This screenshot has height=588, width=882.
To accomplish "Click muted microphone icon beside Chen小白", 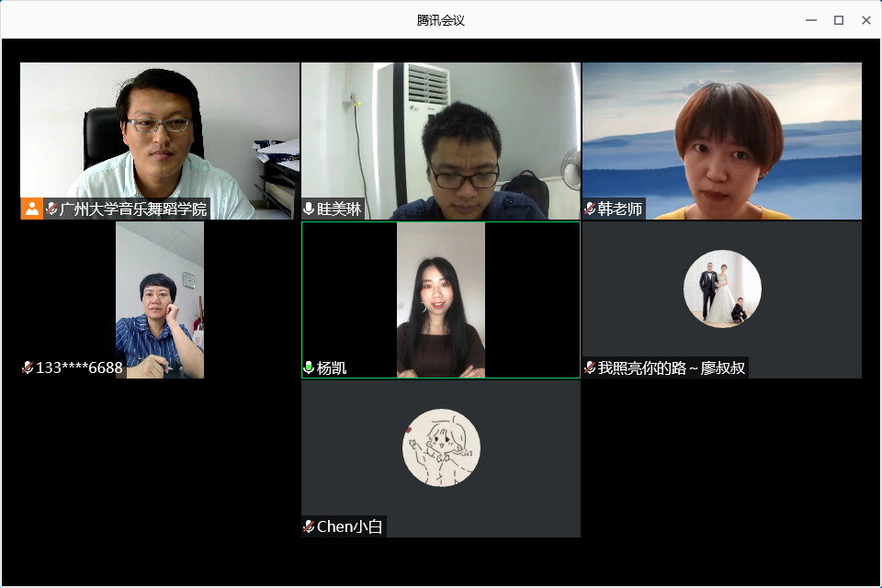I will click(309, 526).
